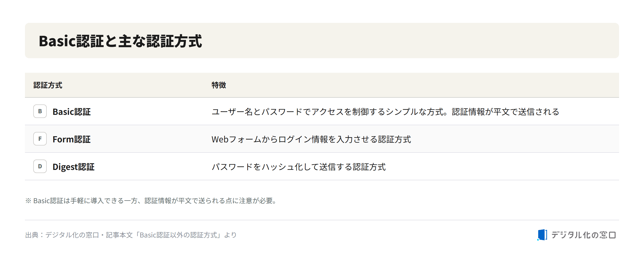Click 認証情報が平文で送信される in the Basic row
The width and height of the screenshot is (644, 265).
(x=505, y=112)
